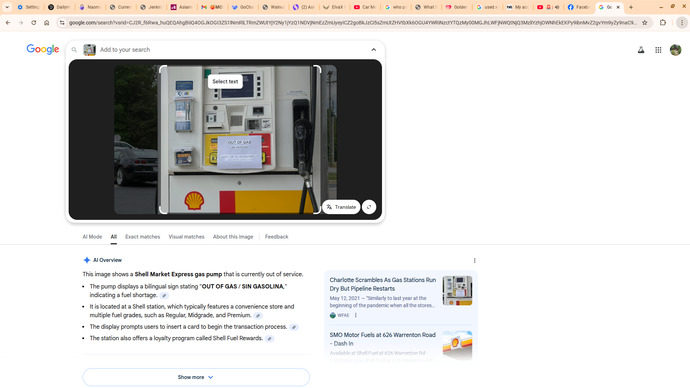The width and height of the screenshot is (690, 388).
Task: Go back to the previous page
Action: point(8,22)
